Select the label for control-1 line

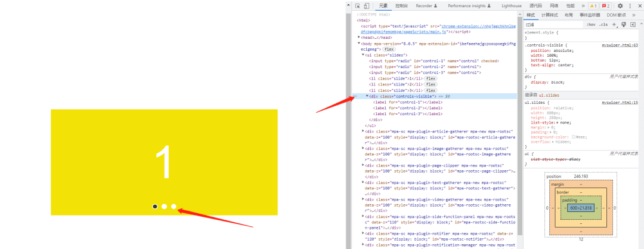point(407,102)
